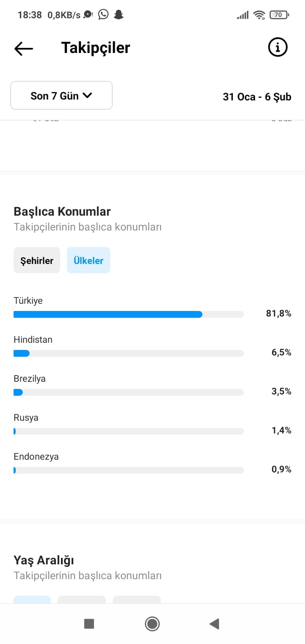Image resolution: width=305 pixels, height=644 pixels.
Task: Tap the Endonezya 0,9% entry
Action: 152,463
